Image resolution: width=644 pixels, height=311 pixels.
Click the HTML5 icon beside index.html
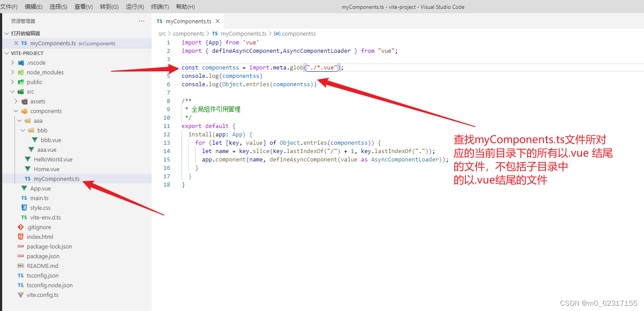21,237
